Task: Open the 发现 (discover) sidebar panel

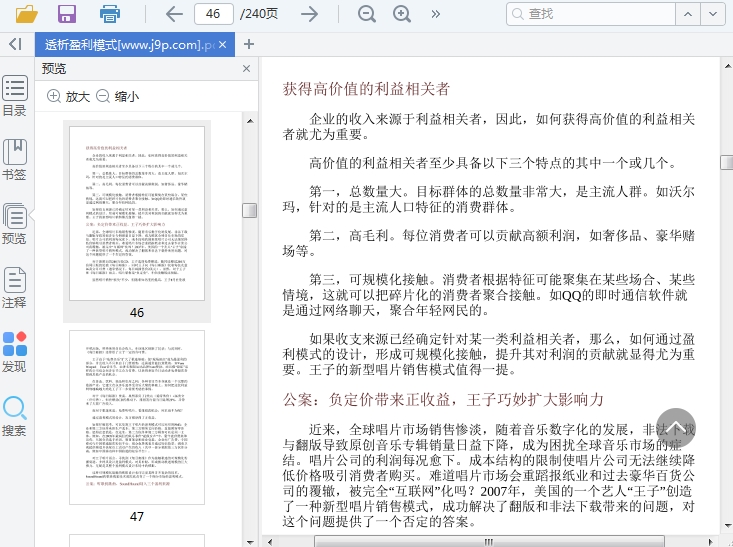Action: 15,353
